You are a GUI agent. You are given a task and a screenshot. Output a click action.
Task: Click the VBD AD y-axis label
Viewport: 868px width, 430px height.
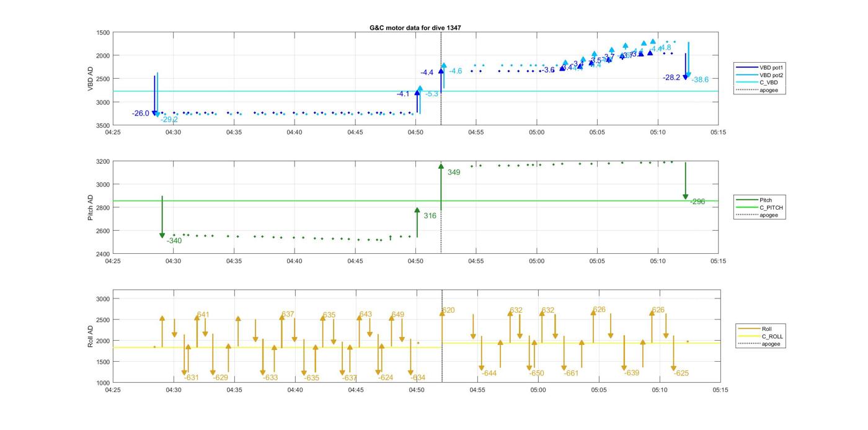[x=91, y=79]
